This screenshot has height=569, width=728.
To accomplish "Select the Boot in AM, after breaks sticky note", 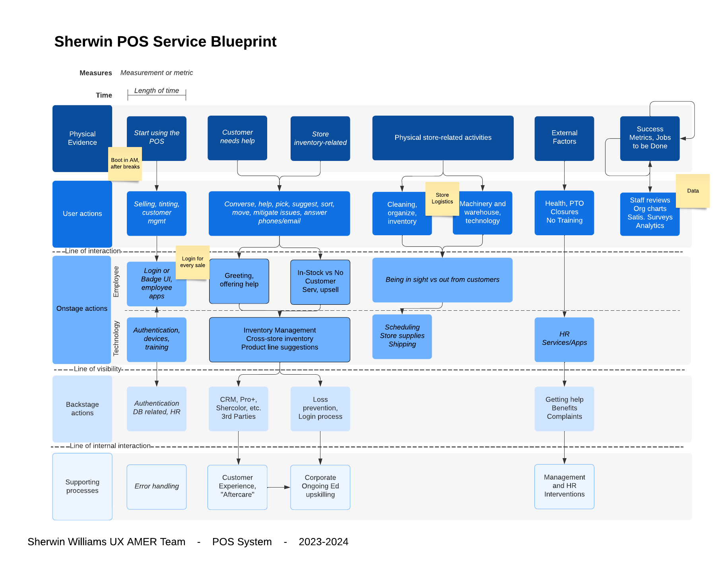I will coord(125,164).
